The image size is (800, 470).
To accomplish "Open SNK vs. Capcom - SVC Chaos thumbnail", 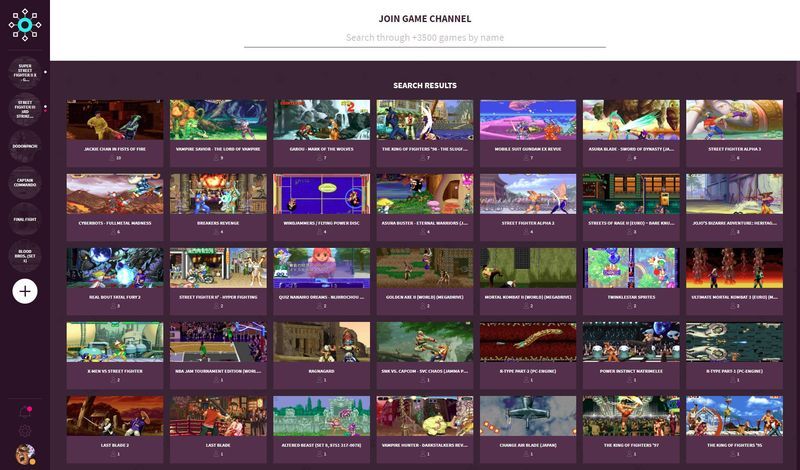I will (424, 342).
